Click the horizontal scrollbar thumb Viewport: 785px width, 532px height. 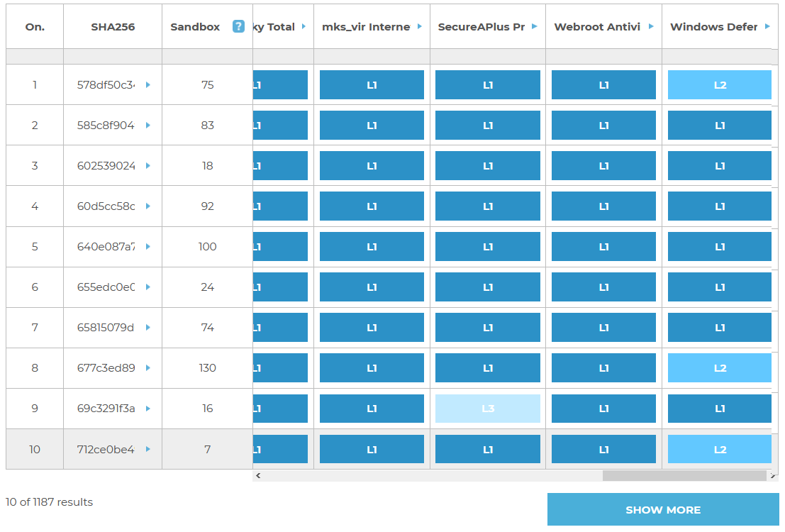tap(684, 476)
